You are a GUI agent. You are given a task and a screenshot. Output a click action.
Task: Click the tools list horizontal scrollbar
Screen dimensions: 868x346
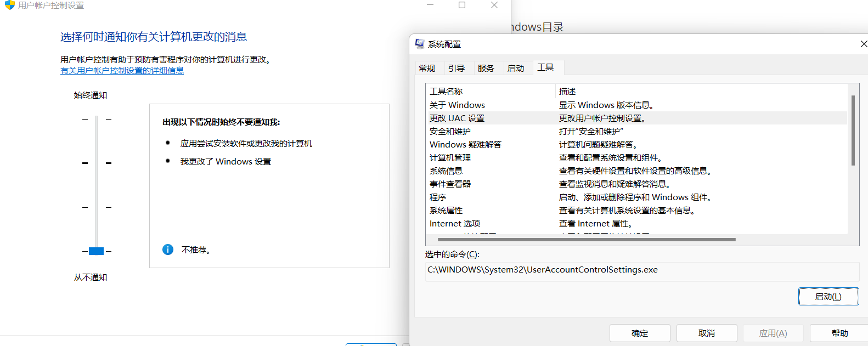coord(586,240)
